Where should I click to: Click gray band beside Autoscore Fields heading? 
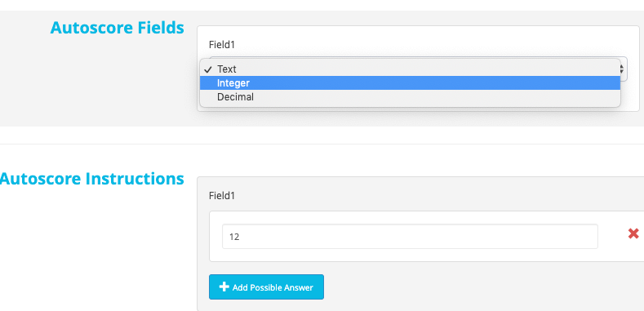(99, 82)
